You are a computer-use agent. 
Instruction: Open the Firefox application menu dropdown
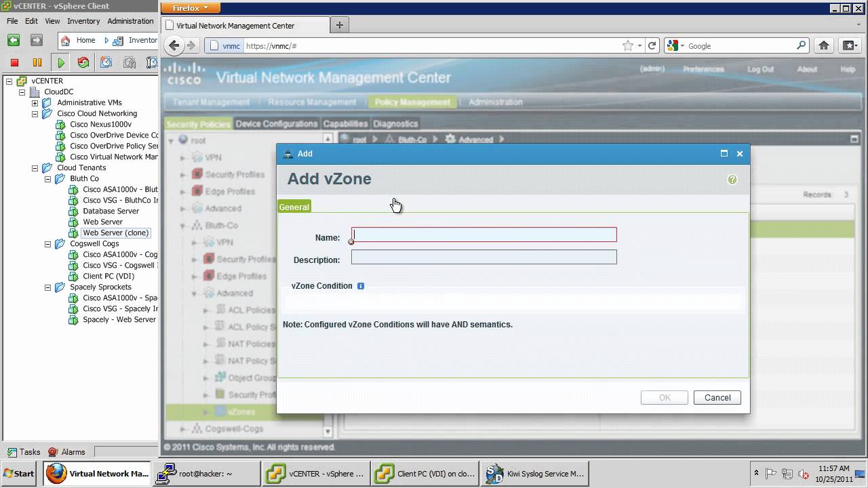(x=191, y=8)
